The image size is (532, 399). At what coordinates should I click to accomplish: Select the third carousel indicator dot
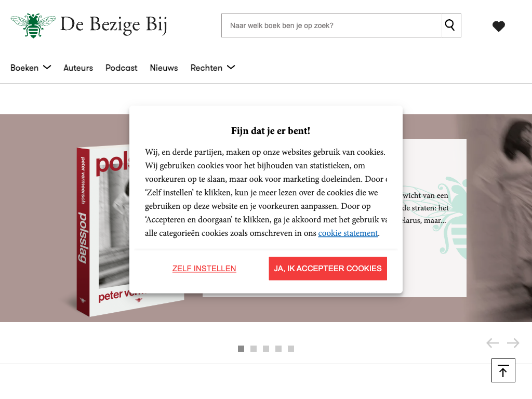[266, 349]
